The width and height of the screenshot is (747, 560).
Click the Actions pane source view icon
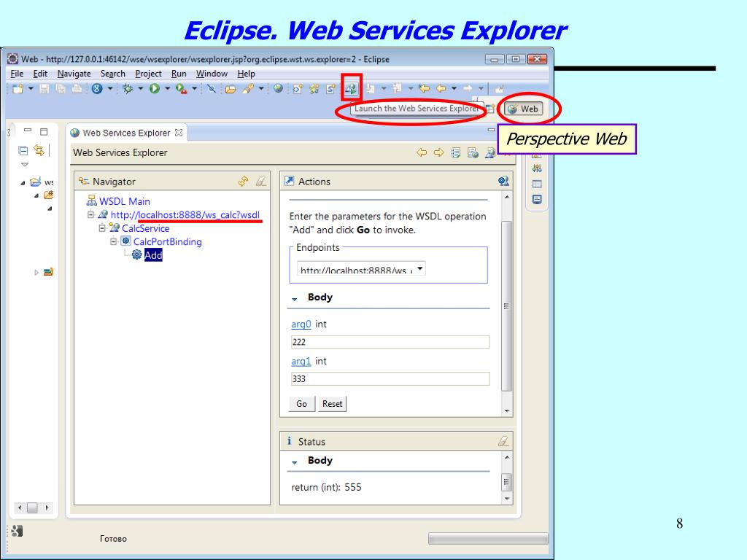(503, 181)
